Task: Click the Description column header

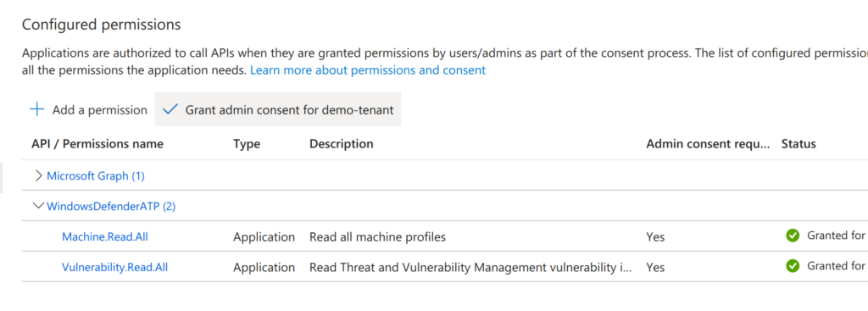Action: coord(341,144)
